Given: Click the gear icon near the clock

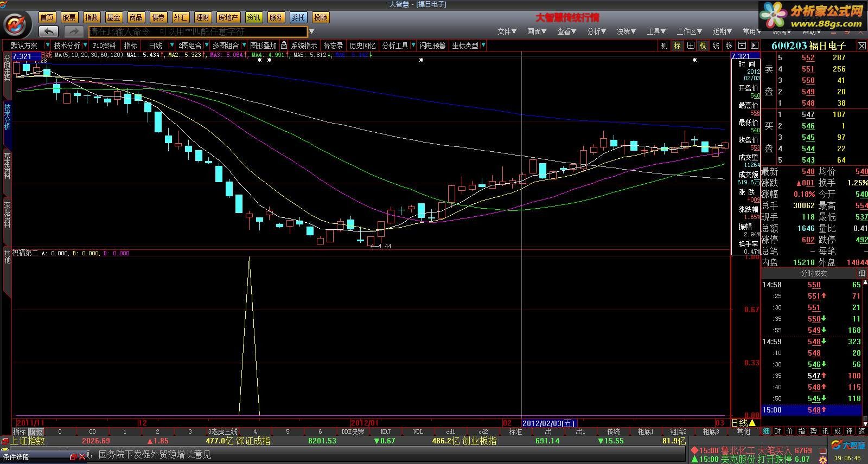Looking at the screenshot, I should coord(823,459).
